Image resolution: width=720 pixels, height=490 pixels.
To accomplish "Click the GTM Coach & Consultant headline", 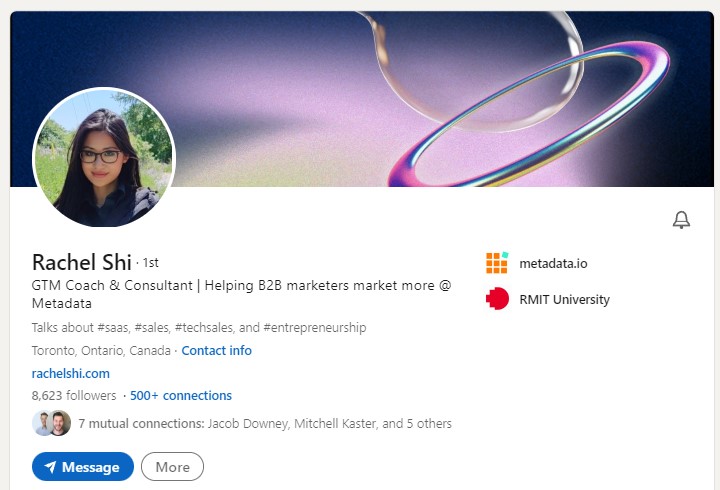I will pos(242,294).
